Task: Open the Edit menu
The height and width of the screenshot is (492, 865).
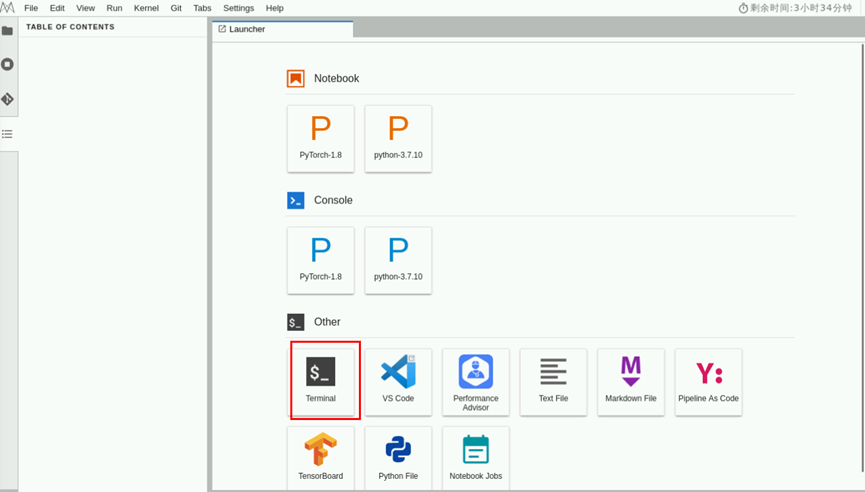Action: point(57,8)
